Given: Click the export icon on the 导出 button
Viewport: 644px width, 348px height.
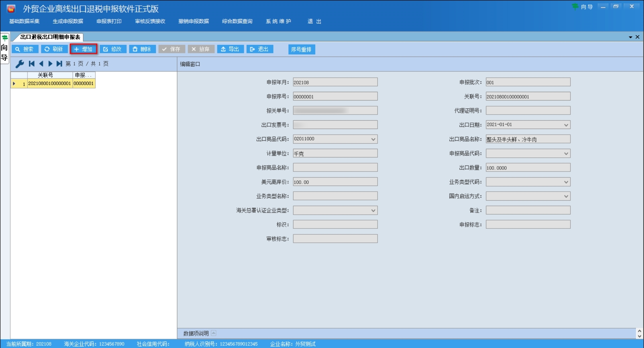Looking at the screenshot, I should coord(224,49).
